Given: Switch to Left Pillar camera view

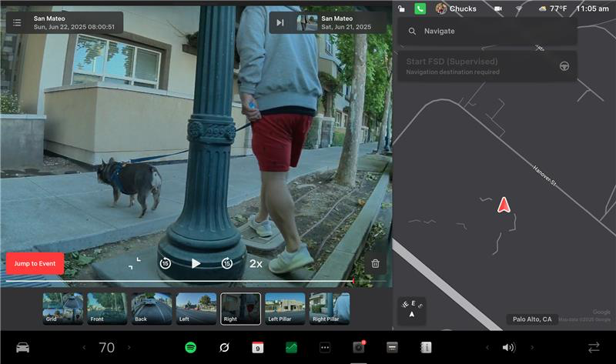Looking at the screenshot, I should 285,308.
